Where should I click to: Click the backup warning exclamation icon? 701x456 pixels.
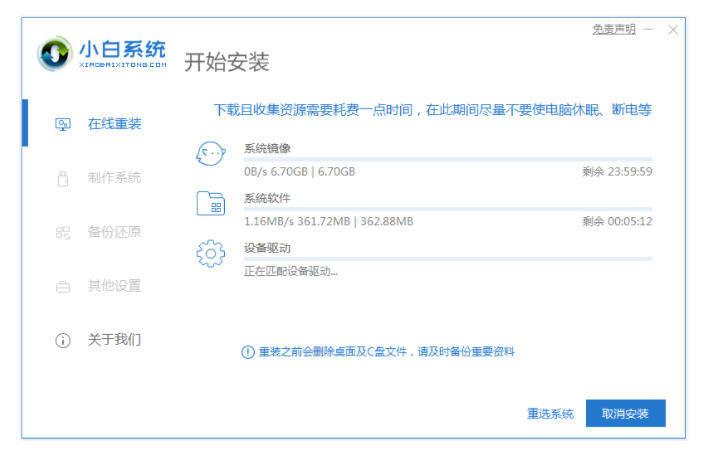tap(248, 352)
